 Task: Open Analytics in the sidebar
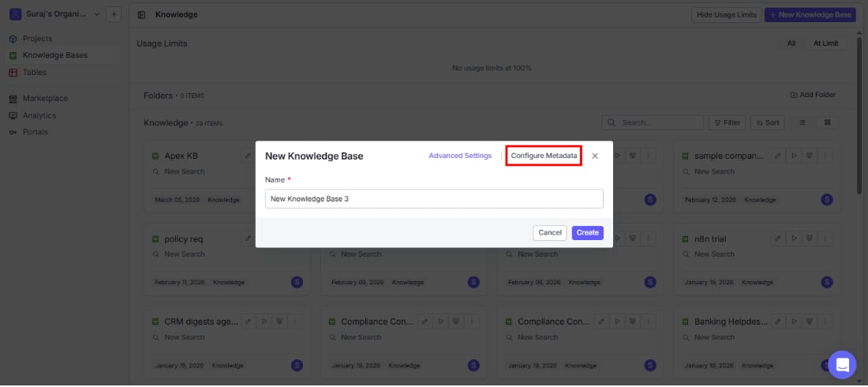[39, 115]
